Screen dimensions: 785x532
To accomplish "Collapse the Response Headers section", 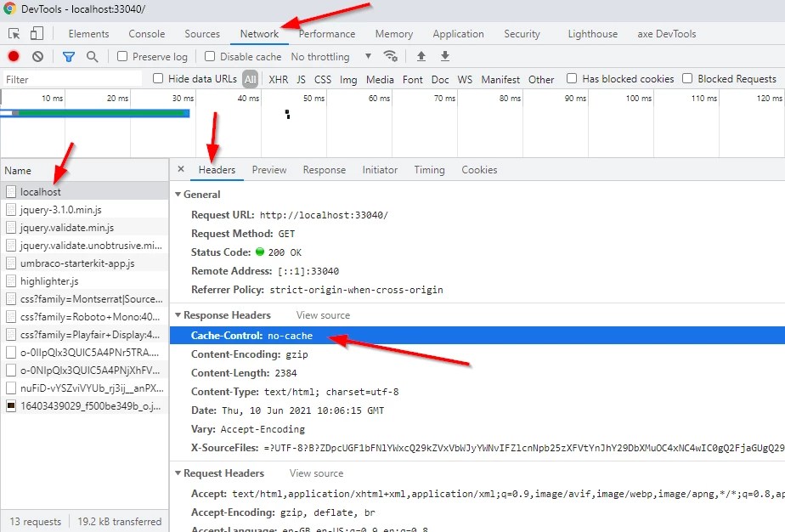I will point(177,314).
